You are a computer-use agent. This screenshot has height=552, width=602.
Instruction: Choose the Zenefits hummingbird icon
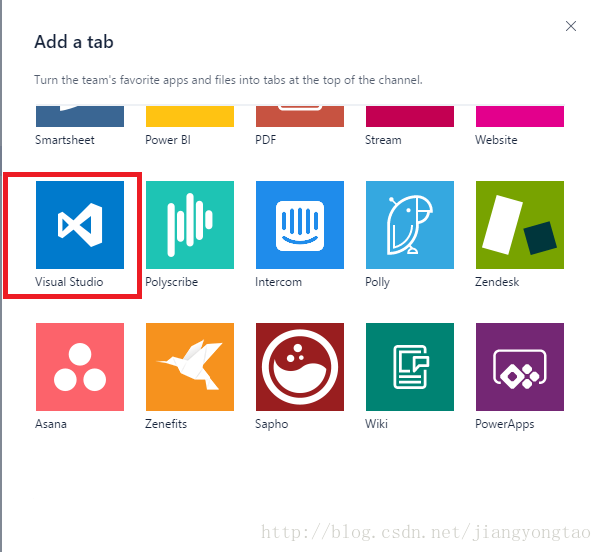190,367
